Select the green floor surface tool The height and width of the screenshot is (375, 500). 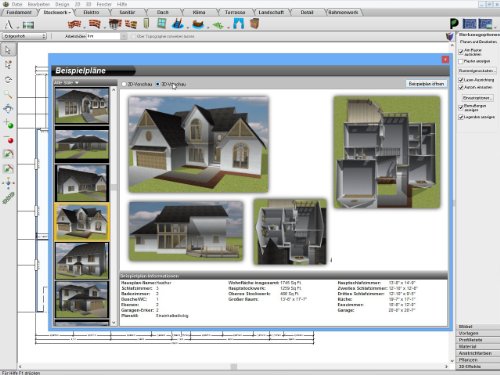(x=218, y=25)
